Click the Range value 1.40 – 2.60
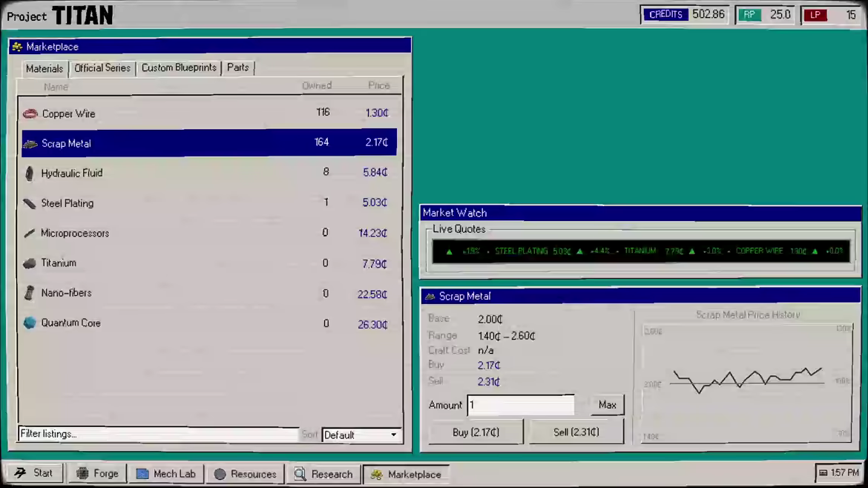The width and height of the screenshot is (868, 488). 507,336
